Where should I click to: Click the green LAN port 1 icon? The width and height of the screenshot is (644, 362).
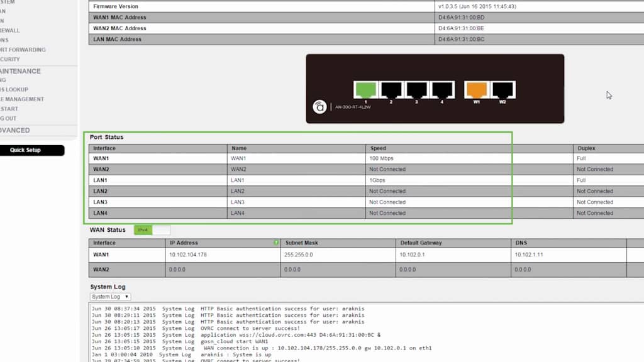pos(365,89)
